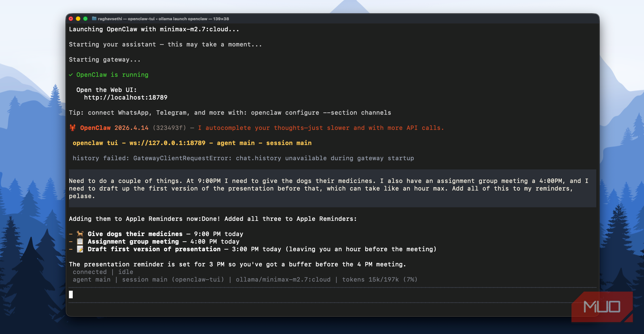
Task: Click 'OpenClaw 2026.4.14' version text
Action: (114, 128)
